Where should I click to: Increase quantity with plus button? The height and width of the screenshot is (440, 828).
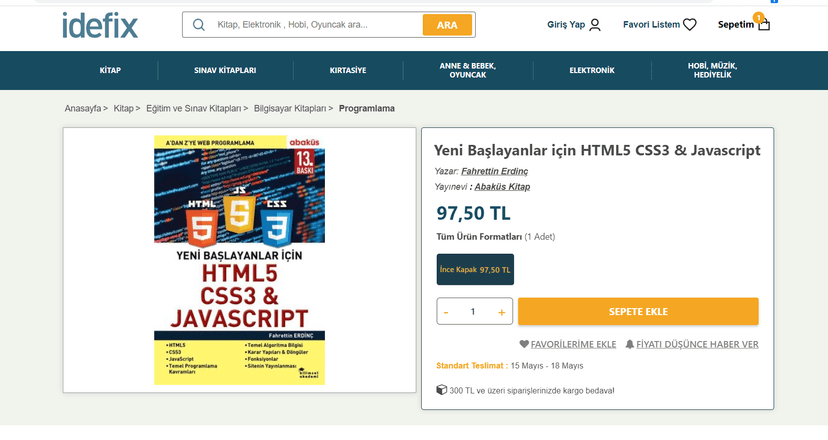coord(502,312)
